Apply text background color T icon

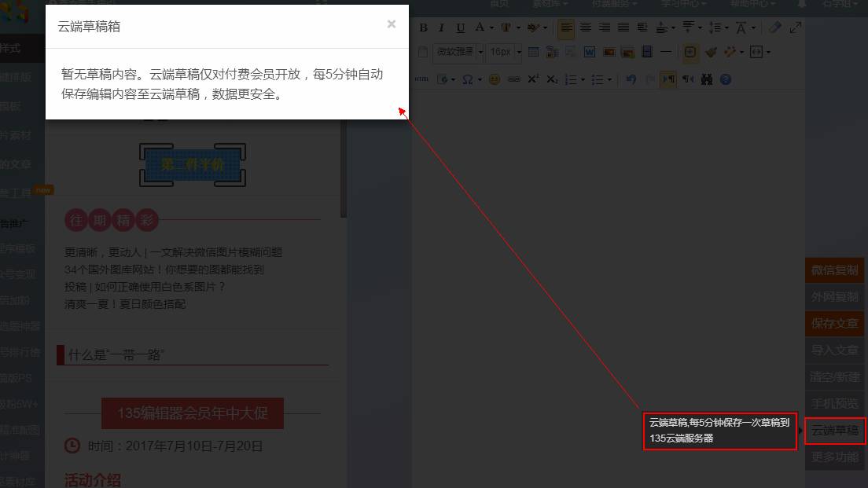(x=506, y=27)
